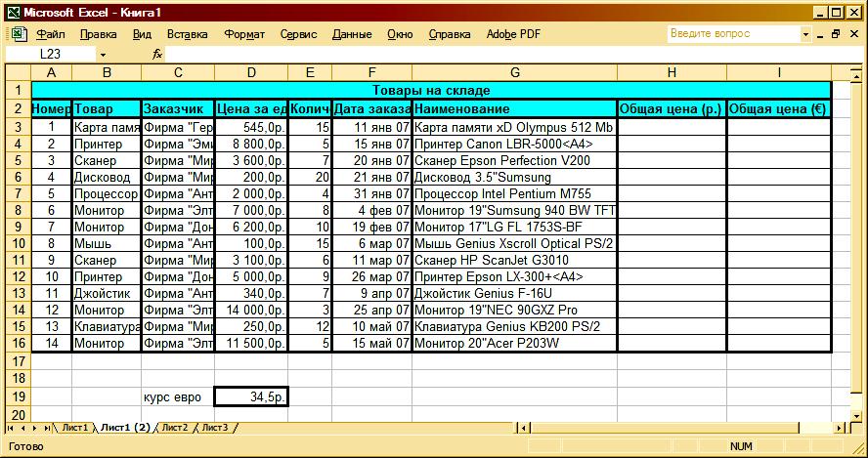Click the Name Box showing L23

point(51,55)
